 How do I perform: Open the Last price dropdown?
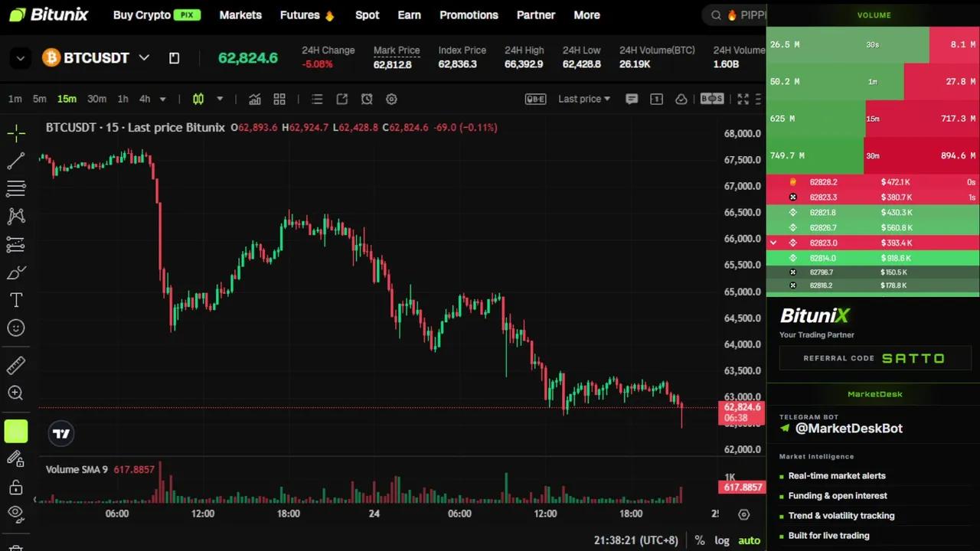tap(585, 99)
